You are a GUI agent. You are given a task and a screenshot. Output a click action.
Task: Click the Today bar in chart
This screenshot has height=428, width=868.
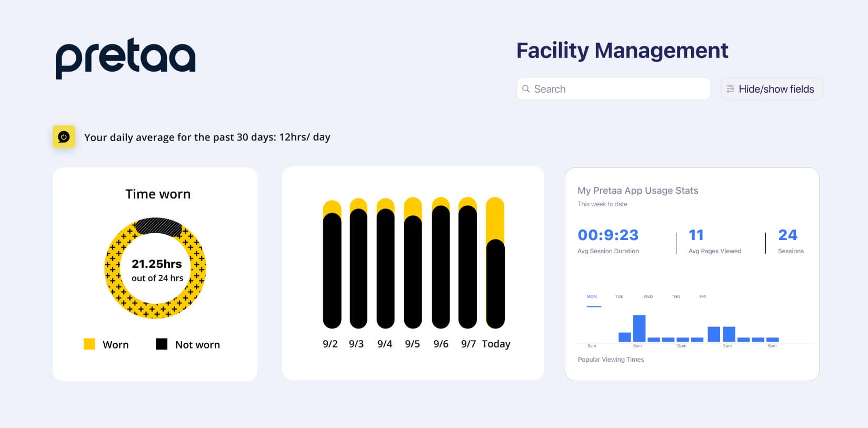495,263
